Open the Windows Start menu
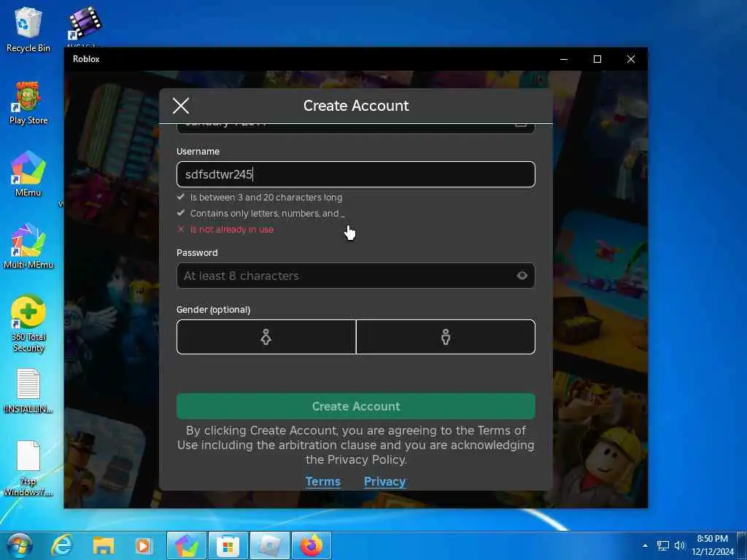This screenshot has width=747, height=560. point(20,545)
